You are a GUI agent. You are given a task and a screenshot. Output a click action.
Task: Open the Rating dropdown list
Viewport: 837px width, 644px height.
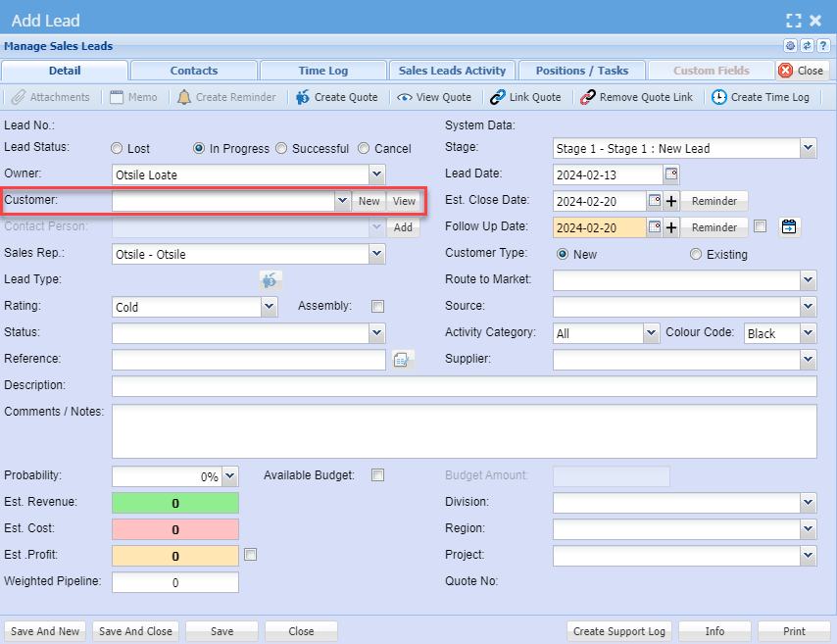pyautogui.click(x=270, y=307)
